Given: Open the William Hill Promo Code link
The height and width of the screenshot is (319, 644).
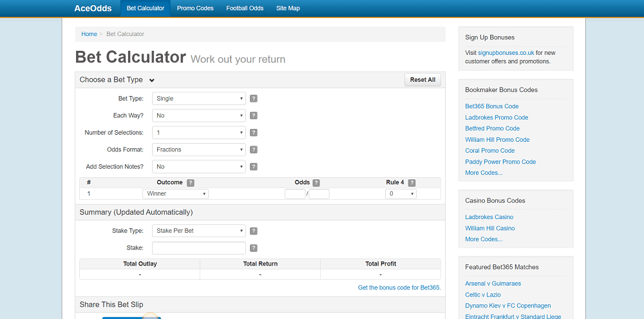Looking at the screenshot, I should click(x=497, y=139).
